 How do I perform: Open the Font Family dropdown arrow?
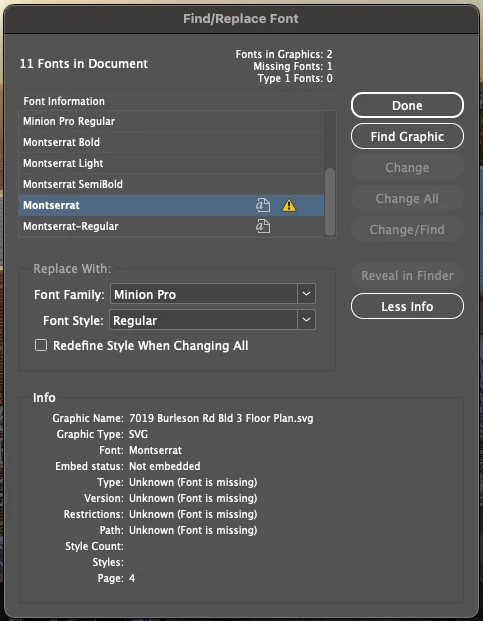306,294
